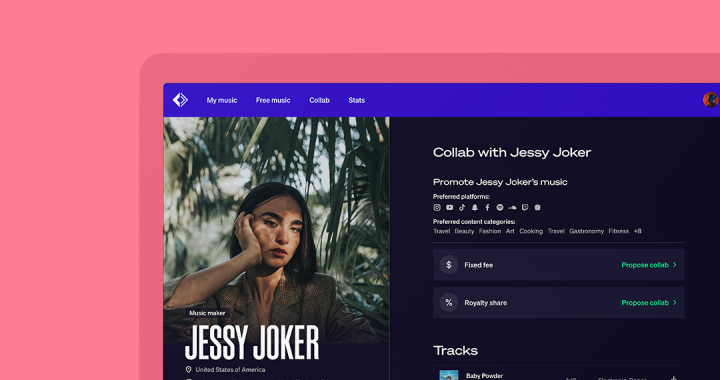The width and height of the screenshot is (720, 380).
Task: Go to the Collab tab
Action: (319, 100)
